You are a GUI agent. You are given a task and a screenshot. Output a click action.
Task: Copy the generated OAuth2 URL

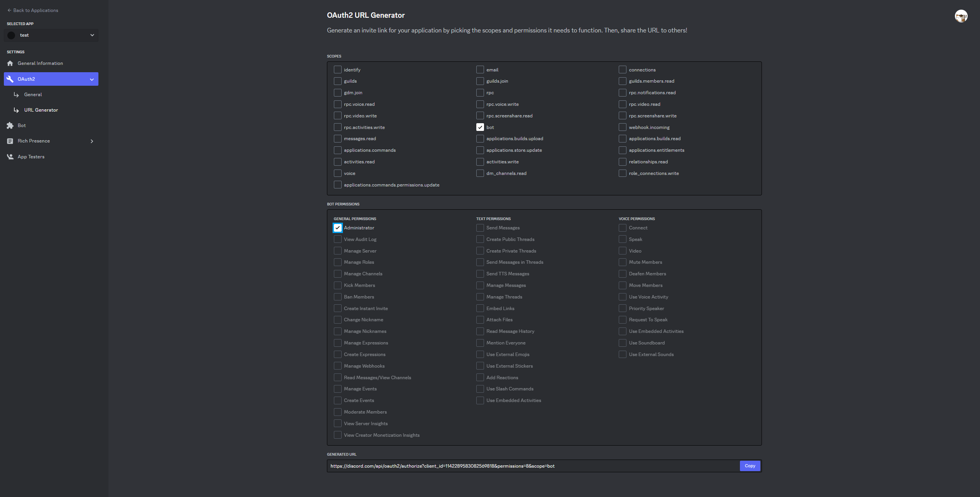tap(750, 466)
